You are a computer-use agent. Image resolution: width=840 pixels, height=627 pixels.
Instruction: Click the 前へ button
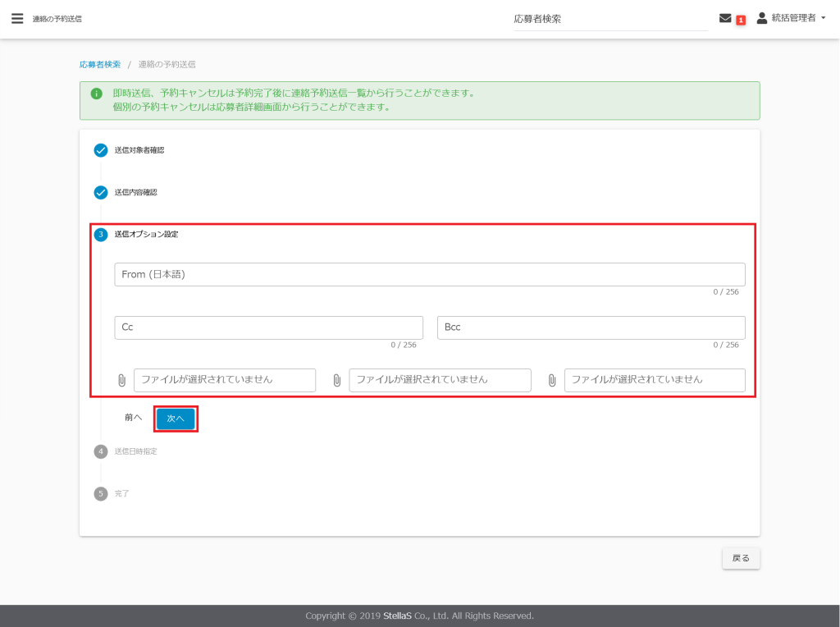[133, 418]
